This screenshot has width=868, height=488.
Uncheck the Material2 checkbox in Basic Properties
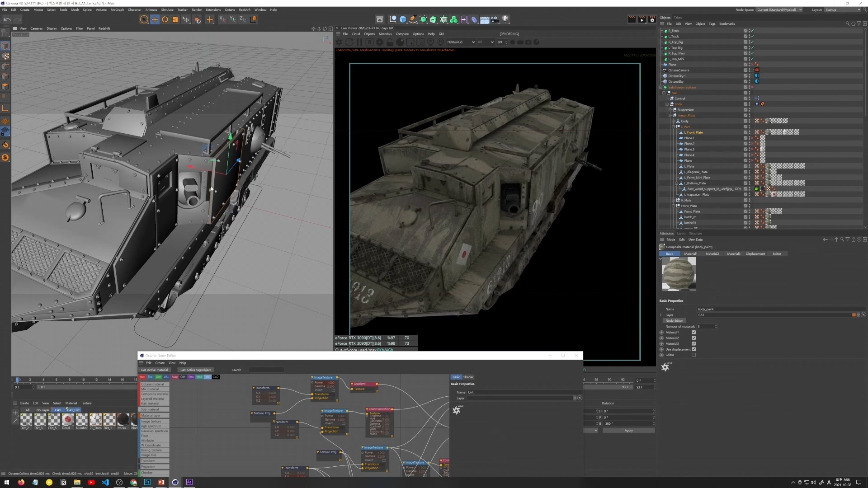[693, 338]
